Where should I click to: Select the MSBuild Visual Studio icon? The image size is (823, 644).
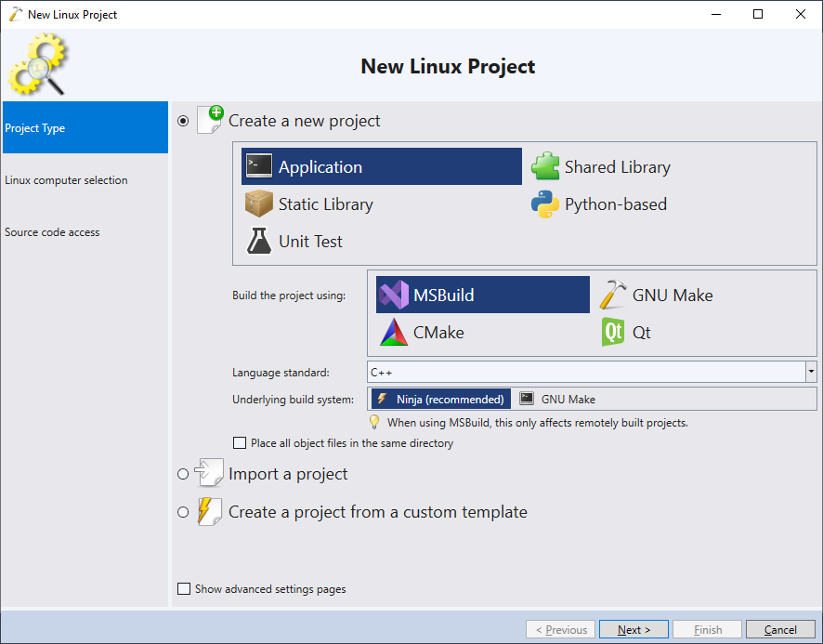coord(394,295)
